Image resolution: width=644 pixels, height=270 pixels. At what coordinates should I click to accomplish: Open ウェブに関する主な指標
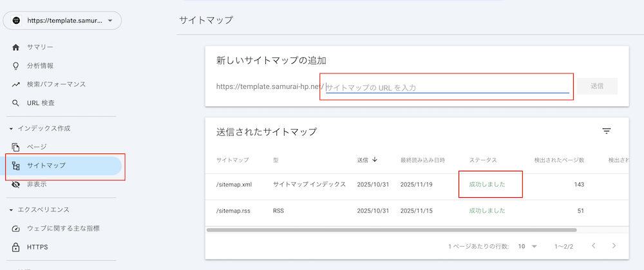click(62, 229)
